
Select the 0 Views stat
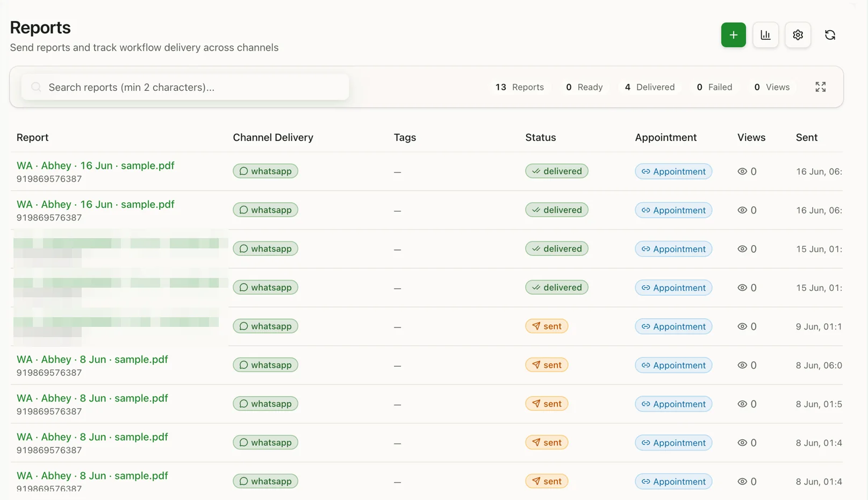click(x=772, y=87)
